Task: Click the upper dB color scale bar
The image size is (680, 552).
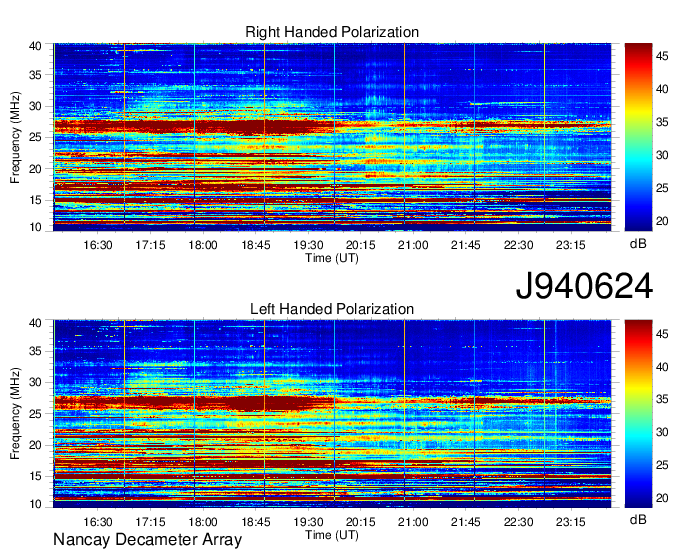Action: pyautogui.click(x=638, y=137)
